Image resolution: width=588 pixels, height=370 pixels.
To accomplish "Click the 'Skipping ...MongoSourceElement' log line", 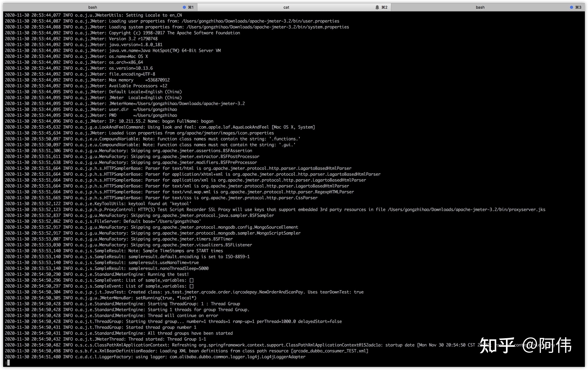I will pyautogui.click(x=151, y=227).
